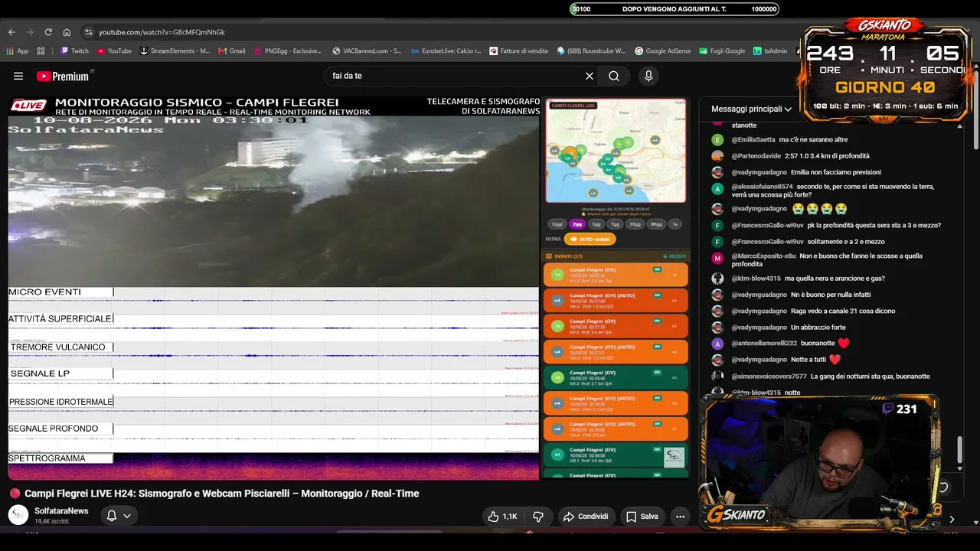
Task: Click the right chevron below the webcam
Action: pos(952,519)
